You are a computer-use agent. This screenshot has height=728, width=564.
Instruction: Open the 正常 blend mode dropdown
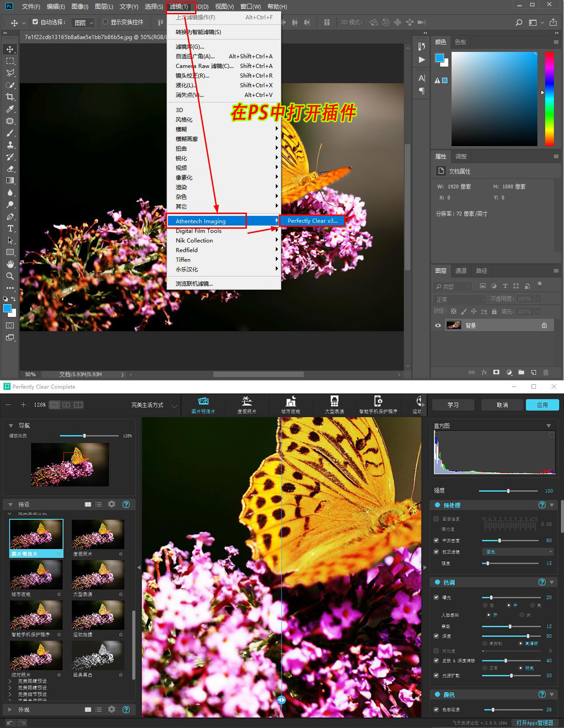click(x=459, y=299)
